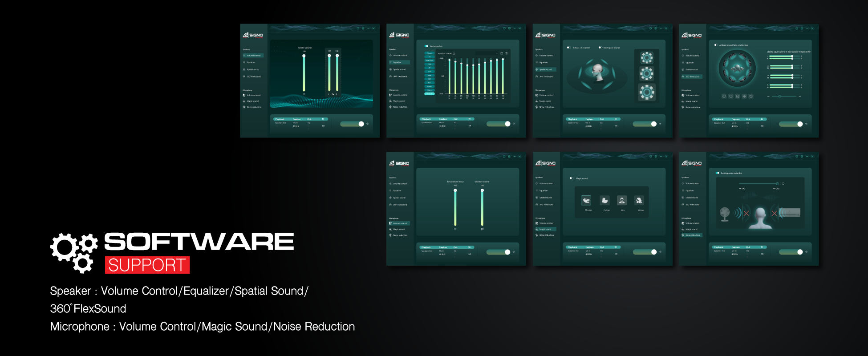The image size is (868, 356).
Task: Select the largest room size icon in Spatial sound
Action: [x=647, y=92]
